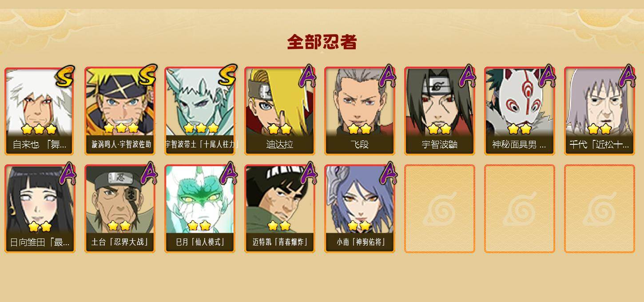Choose the 宇智波带土「十尾人柱力」 card
This screenshot has height=302, width=644.
point(200,111)
